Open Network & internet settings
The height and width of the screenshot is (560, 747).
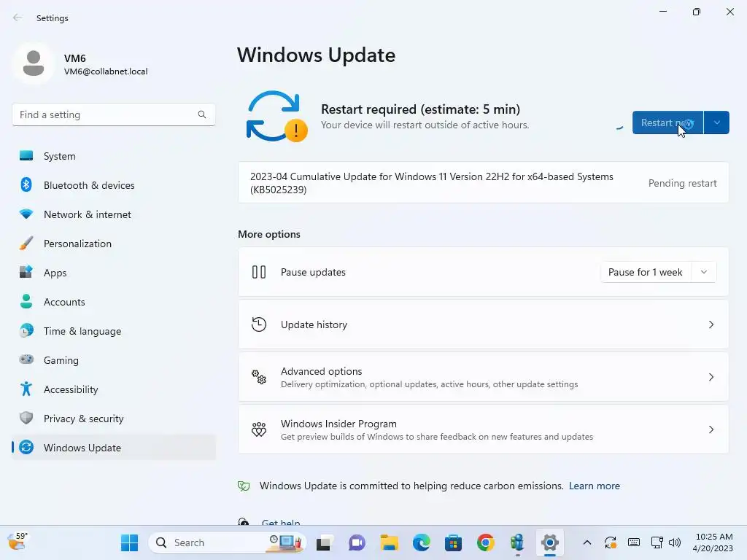[114, 214]
